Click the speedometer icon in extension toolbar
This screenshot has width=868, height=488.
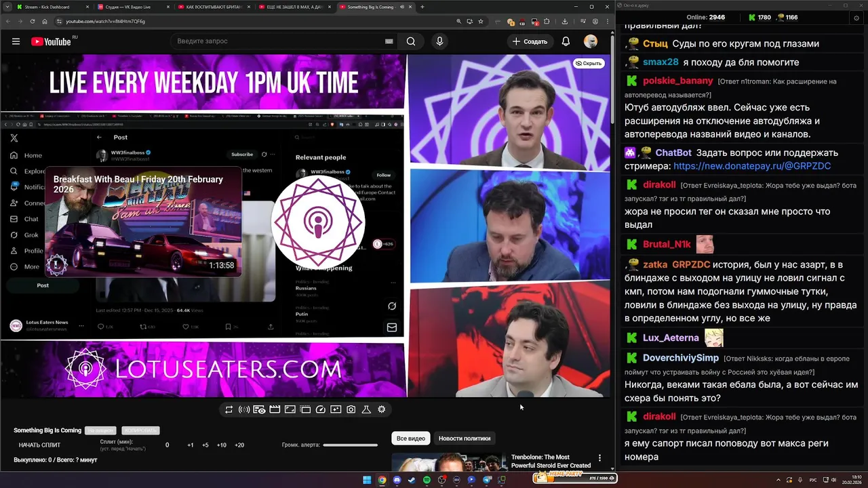click(x=321, y=409)
